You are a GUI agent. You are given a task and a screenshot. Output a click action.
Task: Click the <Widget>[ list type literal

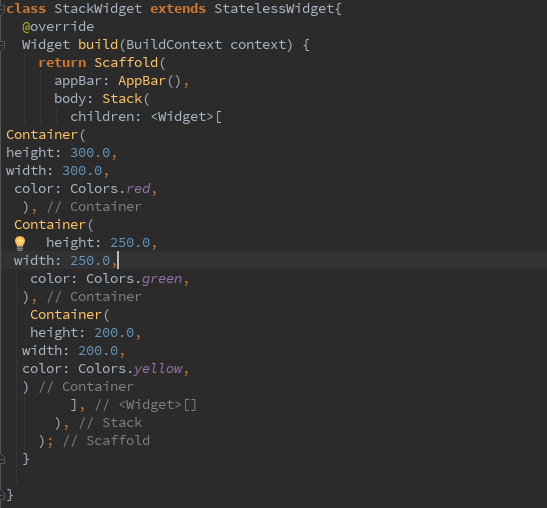click(x=186, y=117)
